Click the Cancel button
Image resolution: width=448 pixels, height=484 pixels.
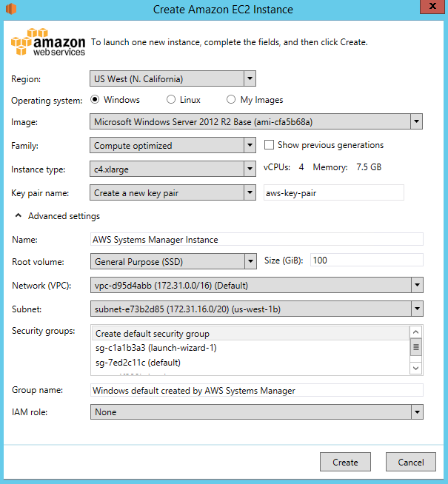410,462
